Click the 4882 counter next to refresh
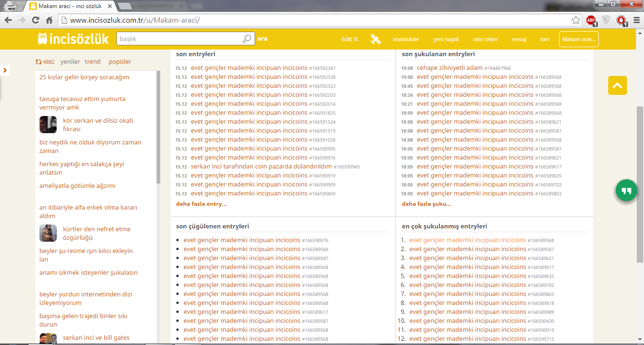Screen dimensions: 644x345 (49, 62)
